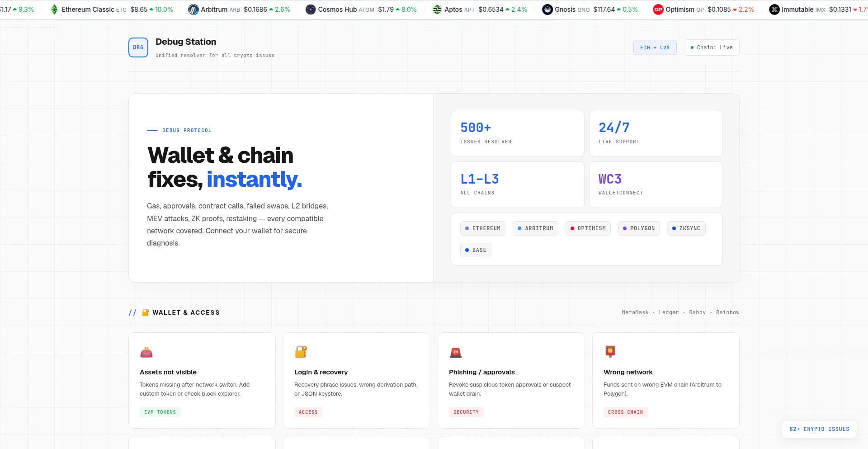Click the Ethereum Classic ETC ticker name
This screenshot has width=868, height=449.
[94, 9]
